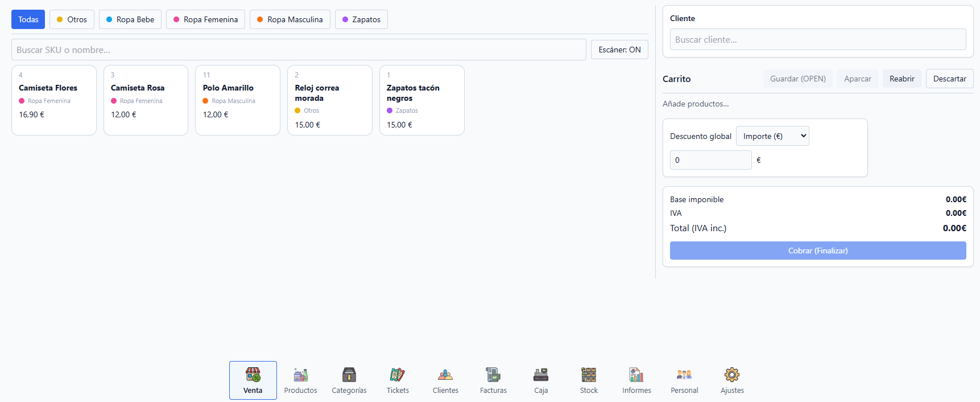
Task: Show all products with Todas filter
Action: 28,19
